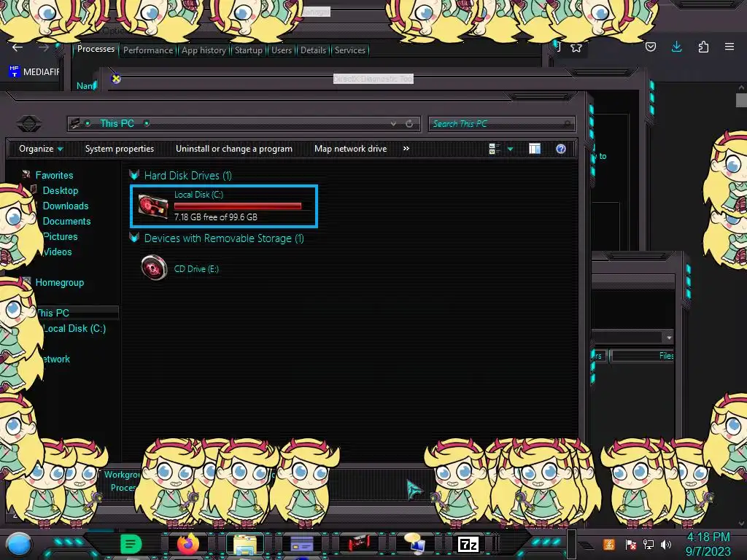Open 7-Zip from the taskbar
This screenshot has height=560, width=747.
coord(468,544)
